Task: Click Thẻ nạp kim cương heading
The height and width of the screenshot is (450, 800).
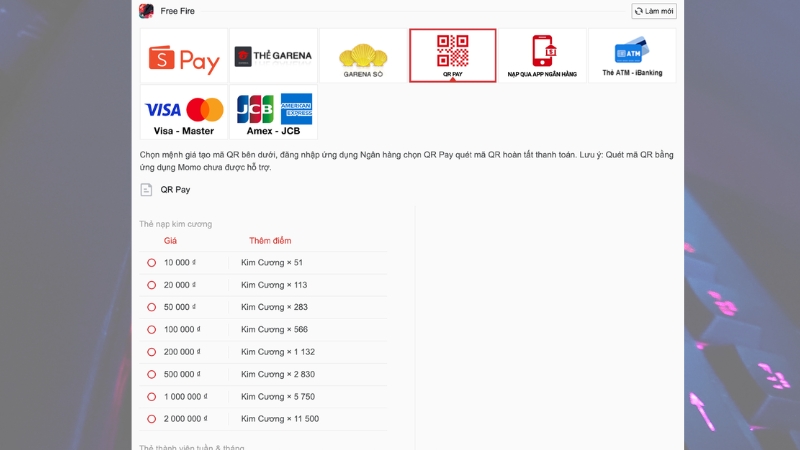Action: pos(176,224)
